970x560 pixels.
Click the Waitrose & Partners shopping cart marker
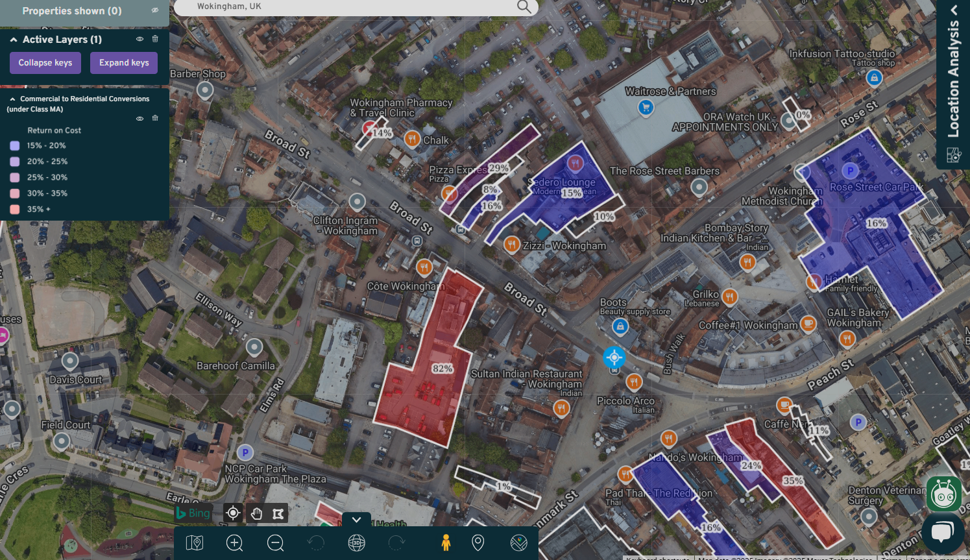click(646, 108)
